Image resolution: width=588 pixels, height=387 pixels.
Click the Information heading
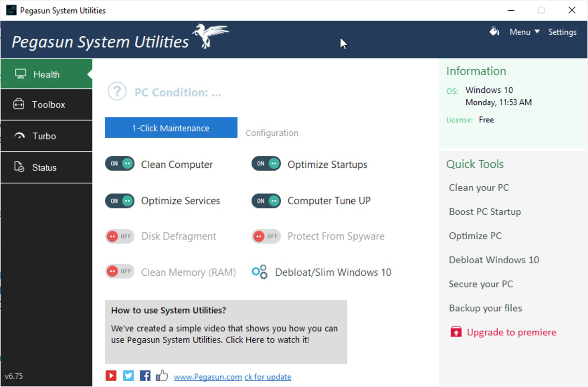point(476,71)
